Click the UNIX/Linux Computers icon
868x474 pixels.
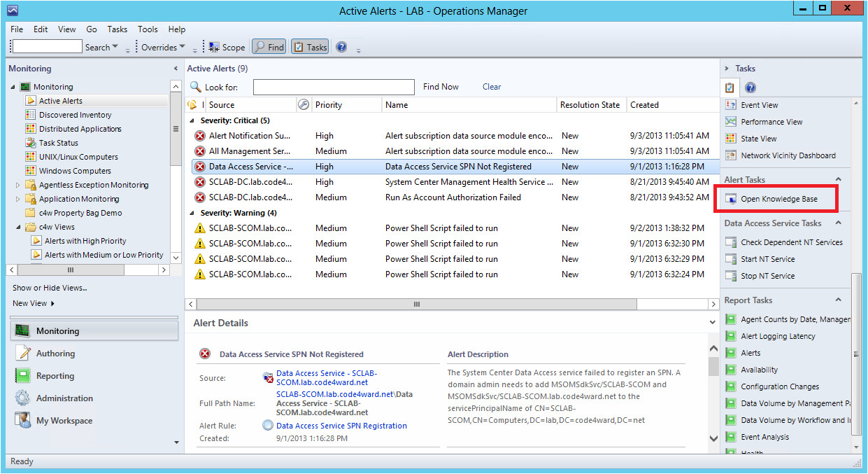[31, 157]
